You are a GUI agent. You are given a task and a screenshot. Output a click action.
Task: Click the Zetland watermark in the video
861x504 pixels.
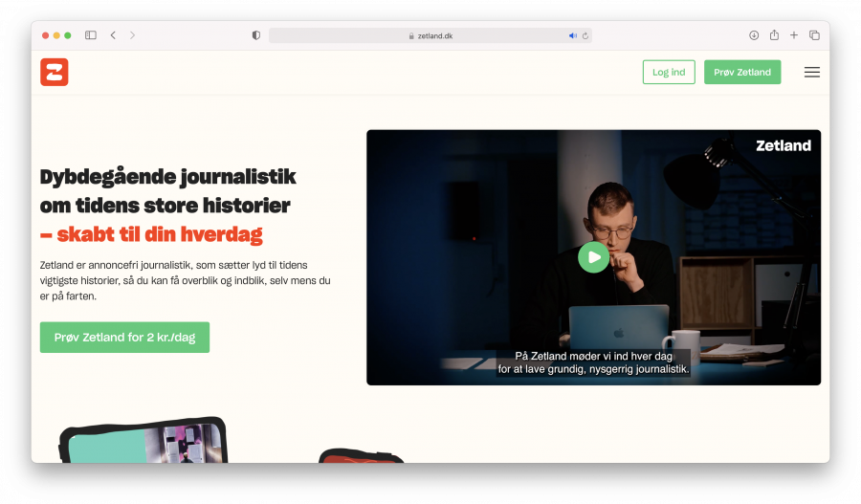783,146
